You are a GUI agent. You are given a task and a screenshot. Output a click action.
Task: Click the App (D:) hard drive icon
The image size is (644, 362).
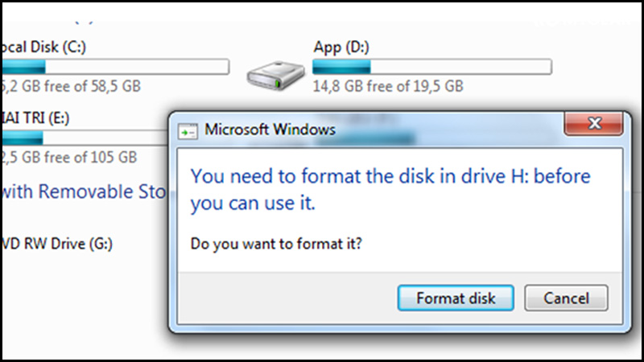coord(274,74)
